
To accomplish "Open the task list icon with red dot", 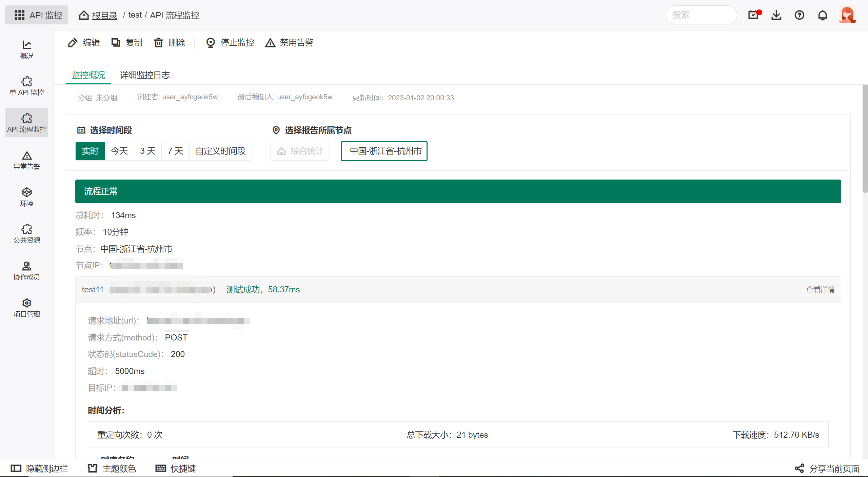I will (x=754, y=15).
